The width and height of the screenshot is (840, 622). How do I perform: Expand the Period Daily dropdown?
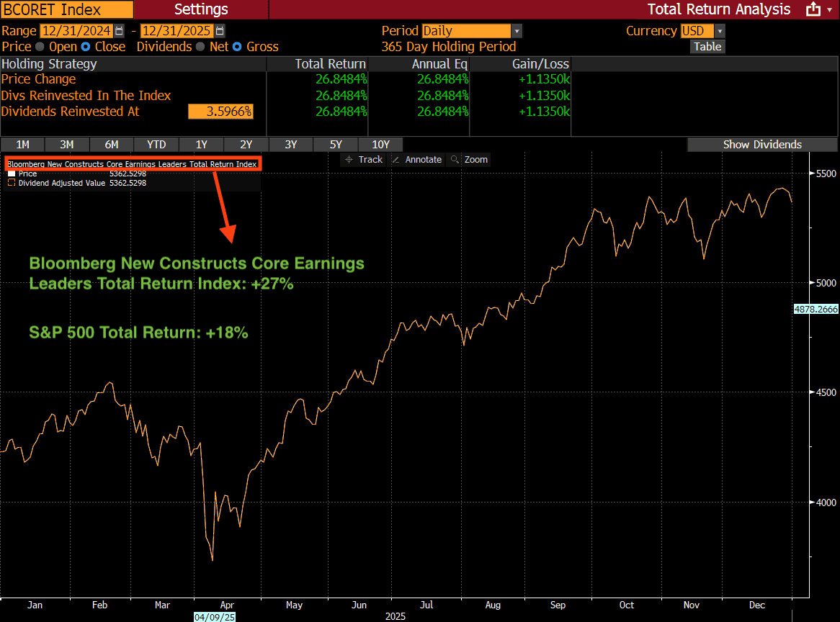(x=516, y=31)
